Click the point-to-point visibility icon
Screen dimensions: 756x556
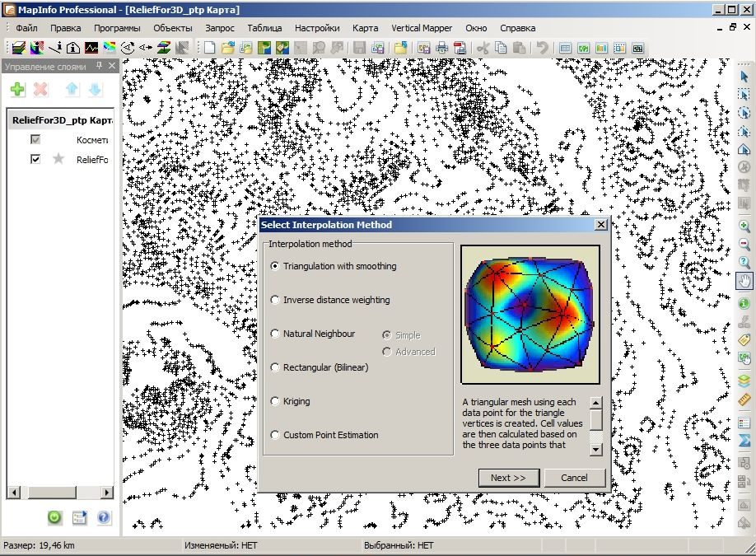[x=146, y=48]
